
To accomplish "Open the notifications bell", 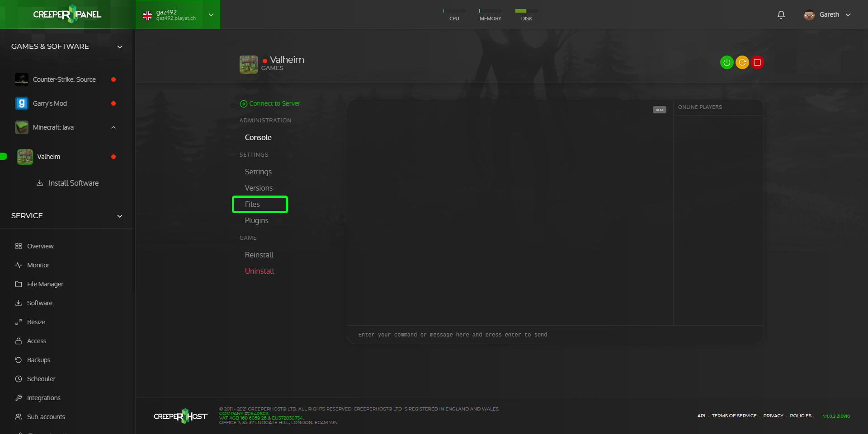I will click(x=781, y=15).
